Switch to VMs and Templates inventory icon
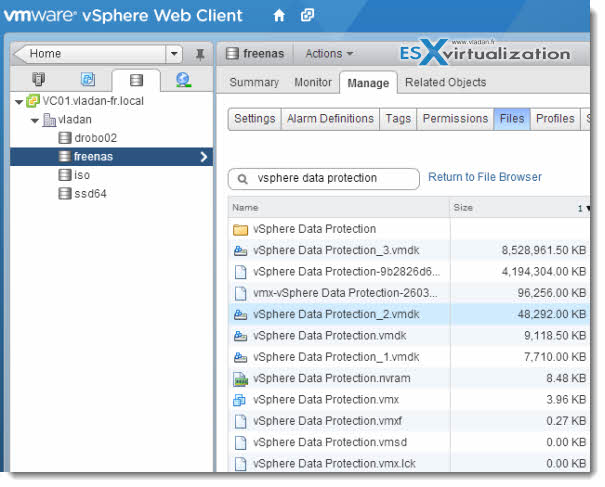Viewport: 605px width, 487px height. [88, 79]
